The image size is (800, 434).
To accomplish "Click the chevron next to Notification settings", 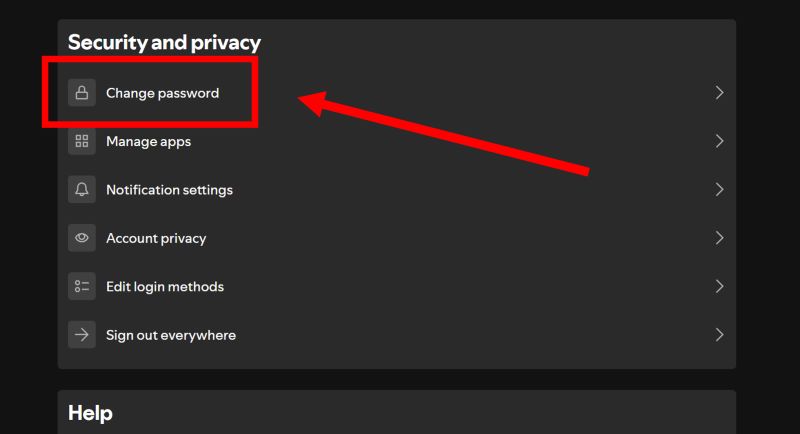I will coord(719,190).
